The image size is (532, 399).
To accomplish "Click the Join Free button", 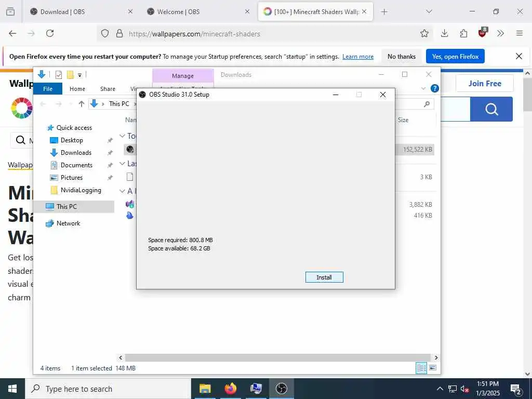I will [x=485, y=84].
